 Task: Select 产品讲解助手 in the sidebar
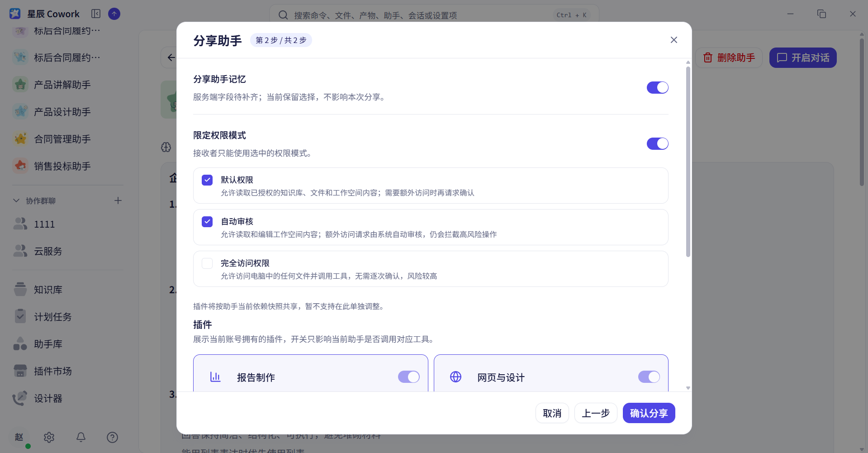click(x=68, y=85)
